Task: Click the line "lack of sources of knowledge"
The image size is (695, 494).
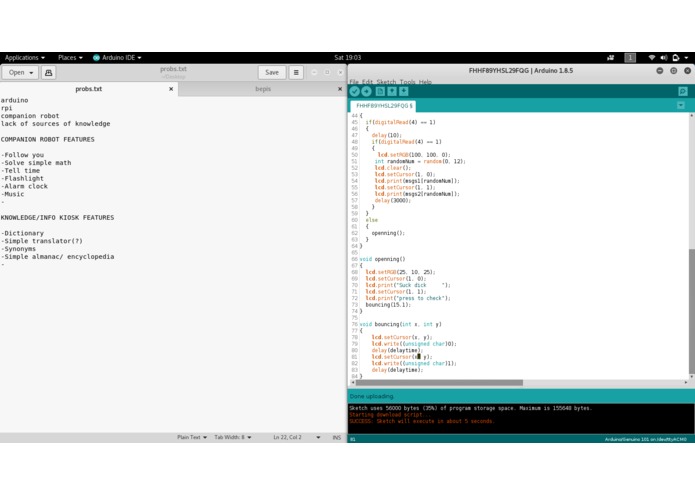Action: 55,124
